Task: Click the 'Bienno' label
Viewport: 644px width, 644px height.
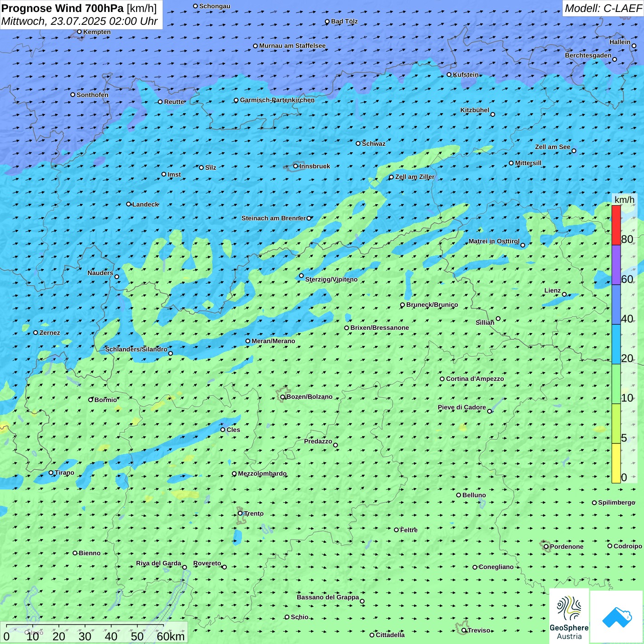Action: [90, 553]
